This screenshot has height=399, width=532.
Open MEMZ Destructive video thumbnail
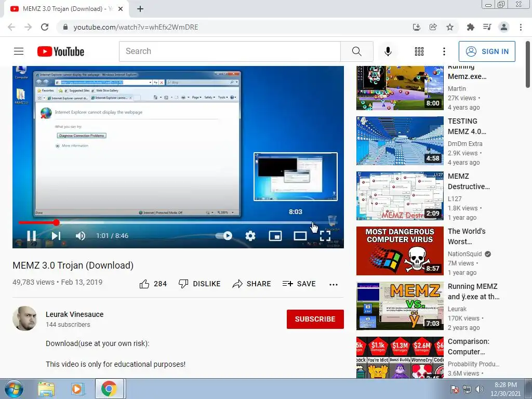[x=400, y=196]
